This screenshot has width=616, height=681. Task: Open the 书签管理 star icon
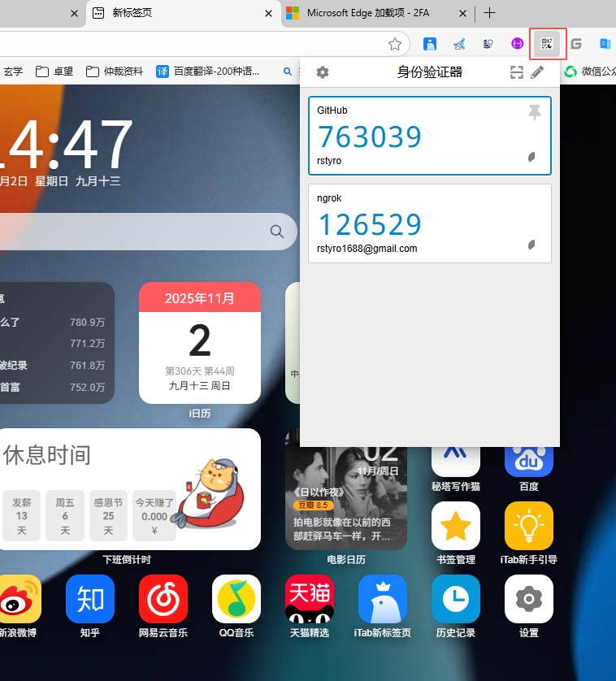click(456, 526)
